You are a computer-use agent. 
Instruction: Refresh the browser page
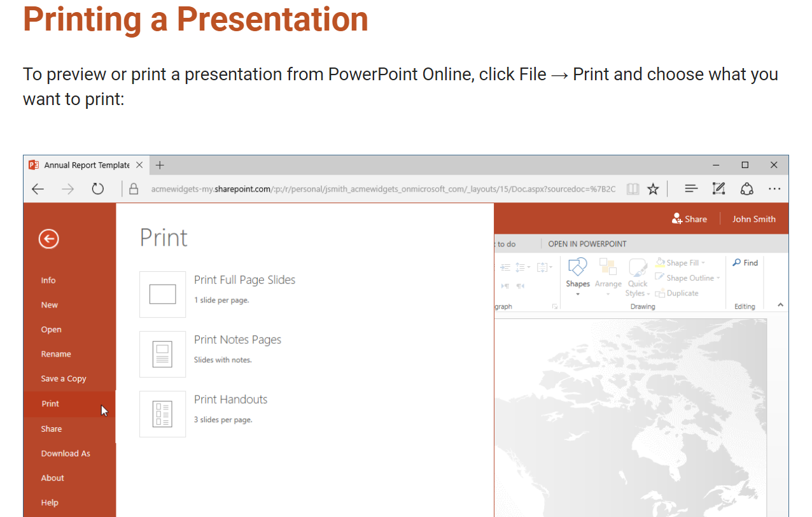pyautogui.click(x=97, y=189)
